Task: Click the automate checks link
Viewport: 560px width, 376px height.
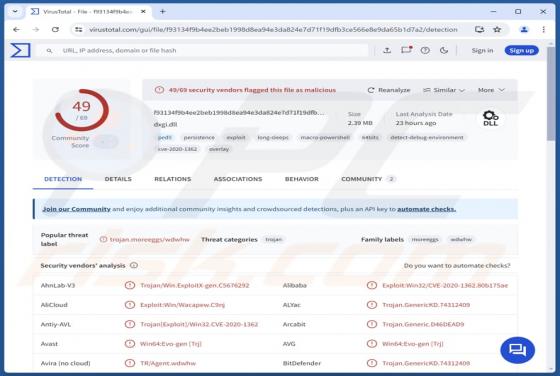Action: pos(426,209)
